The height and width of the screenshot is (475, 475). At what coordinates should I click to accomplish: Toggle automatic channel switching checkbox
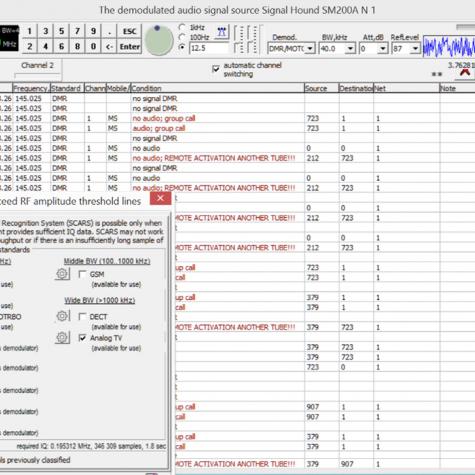point(216,69)
